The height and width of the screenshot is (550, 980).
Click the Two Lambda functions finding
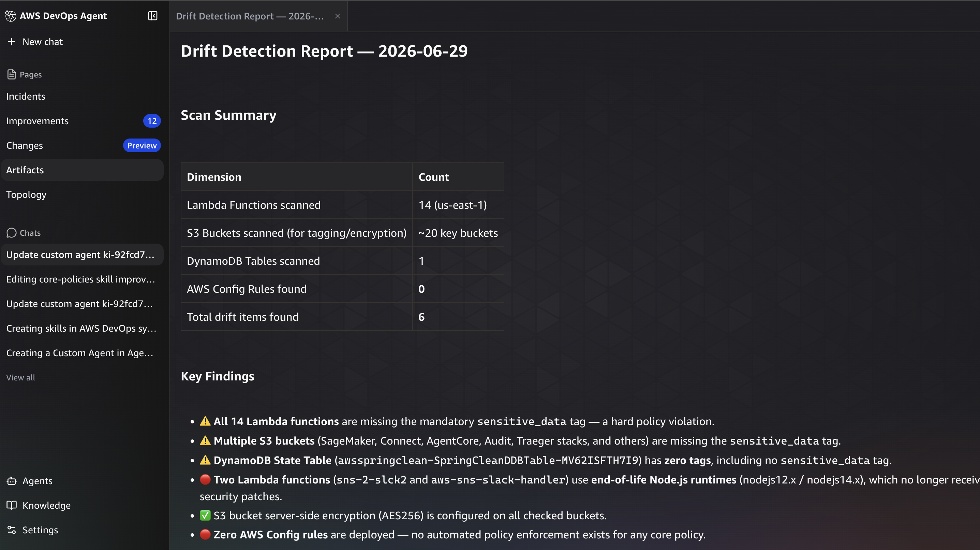(x=590, y=488)
